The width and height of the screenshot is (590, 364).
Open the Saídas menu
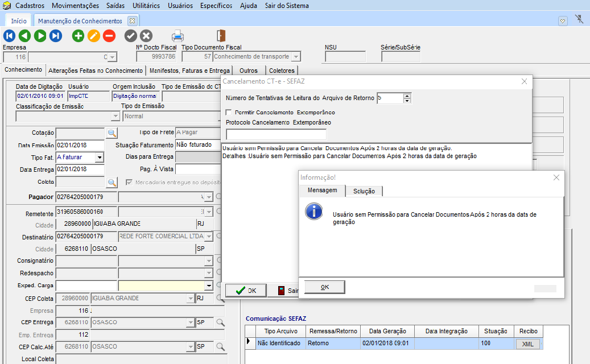tap(115, 6)
